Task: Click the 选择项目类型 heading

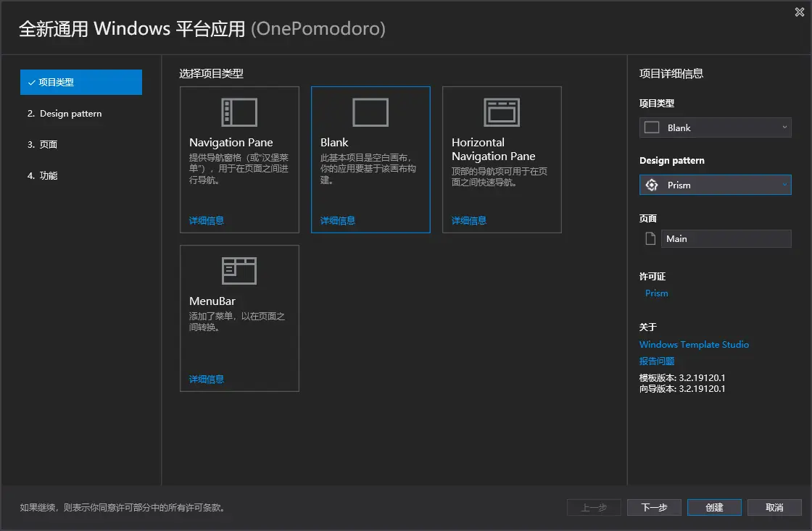Action: point(211,73)
